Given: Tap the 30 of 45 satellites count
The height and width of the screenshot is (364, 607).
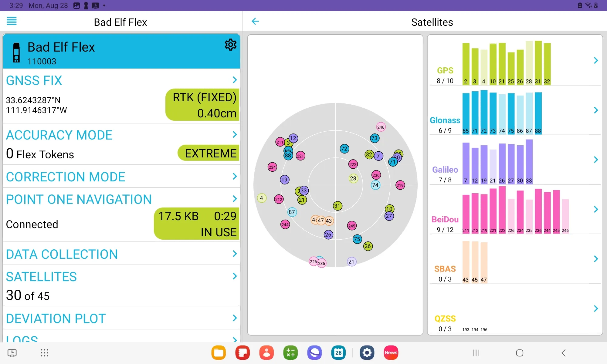Looking at the screenshot, I should (x=28, y=295).
